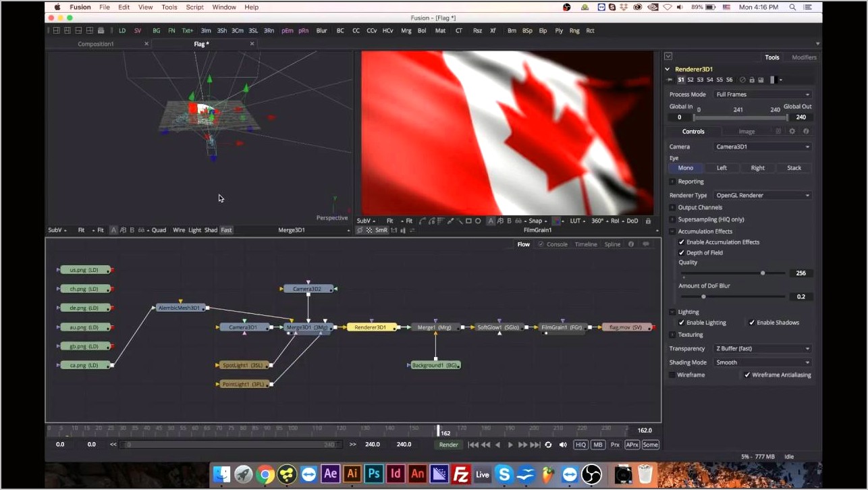The height and width of the screenshot is (490, 868).
Task: Click the Quality slider handle
Action: click(x=763, y=273)
